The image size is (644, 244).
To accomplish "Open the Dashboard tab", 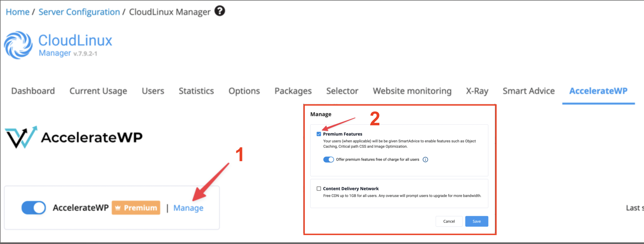I will 33,91.
